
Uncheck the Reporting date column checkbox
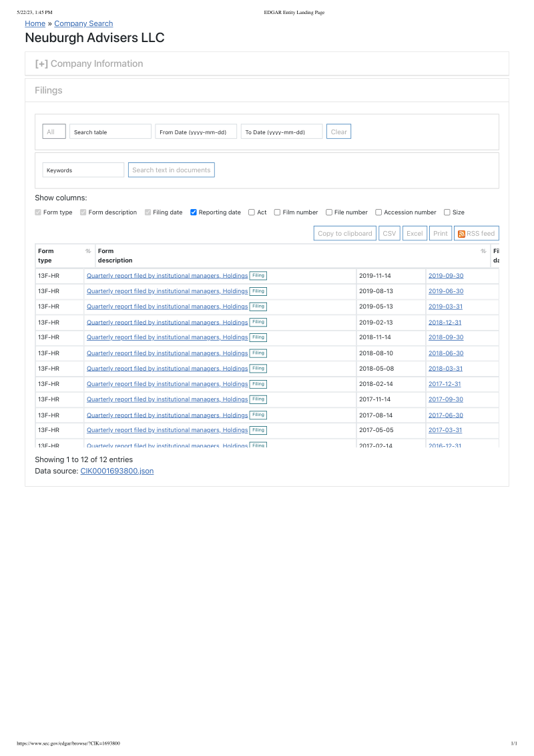click(194, 212)
